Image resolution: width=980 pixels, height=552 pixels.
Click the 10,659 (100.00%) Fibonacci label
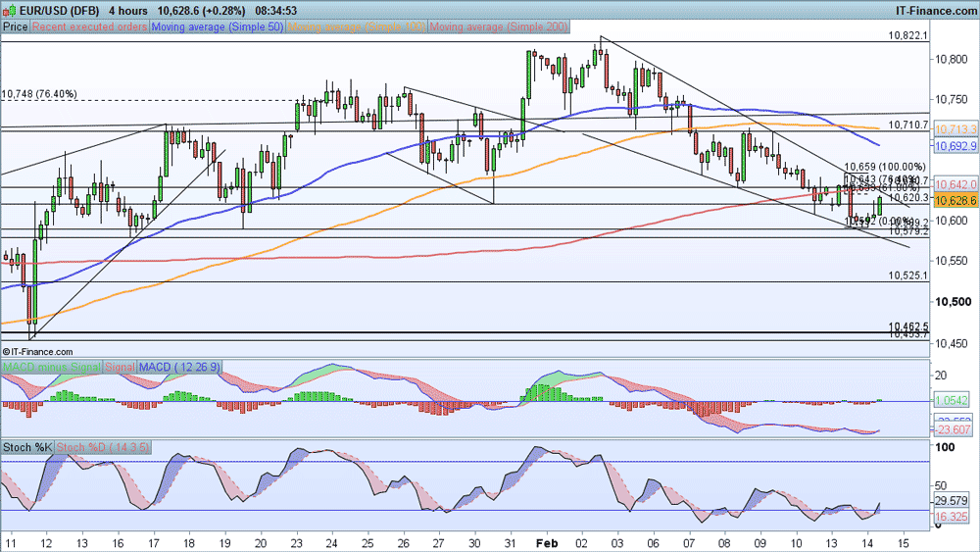click(x=885, y=167)
